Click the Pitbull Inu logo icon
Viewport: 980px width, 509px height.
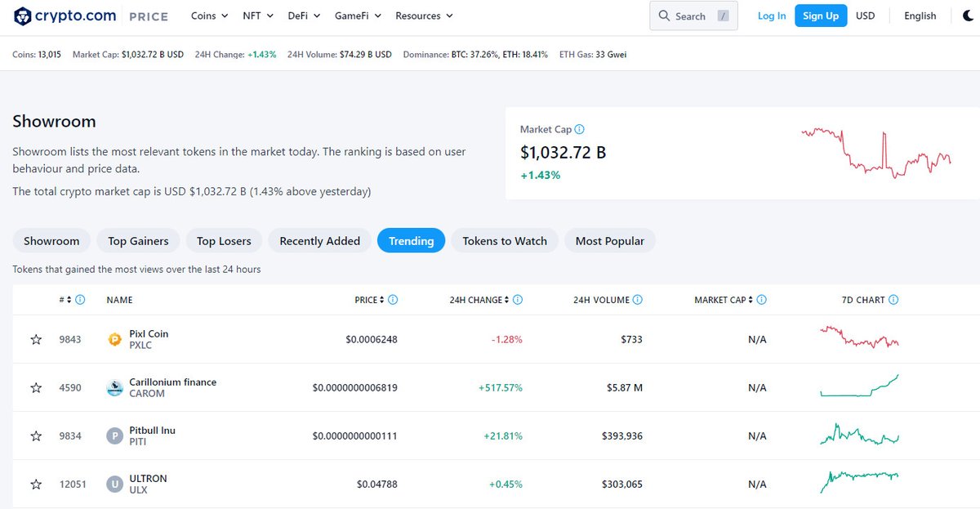(115, 435)
